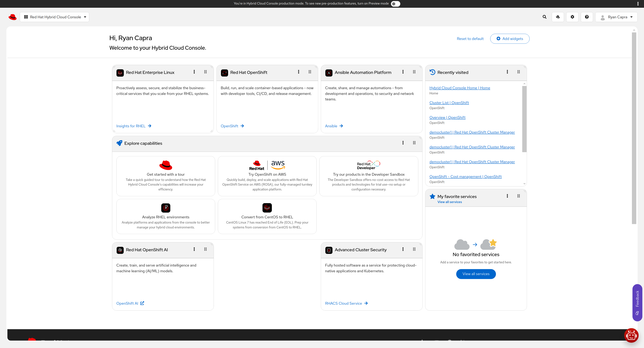This screenshot has width=644, height=348.
Task: Click the Red Hat logo in top-left corner
Action: click(x=13, y=17)
